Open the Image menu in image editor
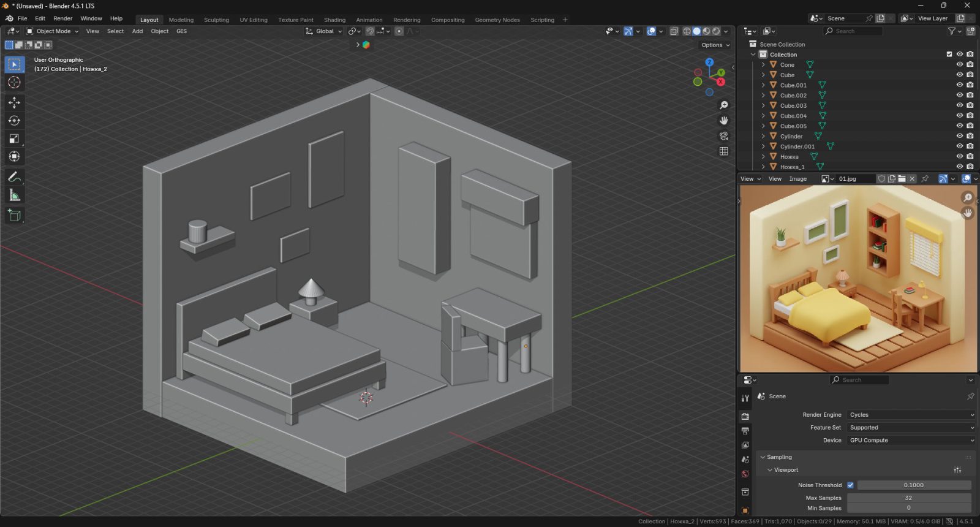This screenshot has height=527, width=980. (798, 179)
